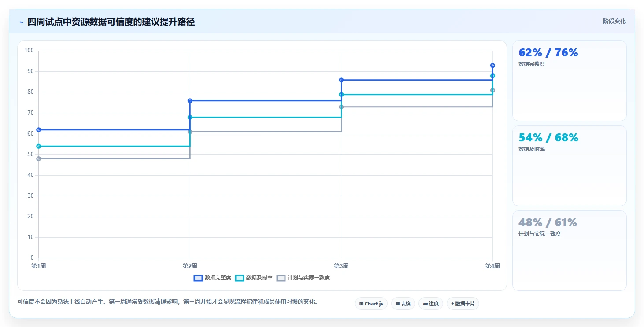Image resolution: width=644 pixels, height=327 pixels.
Task: Click 计划与实际一致度 point at 第1周 (48)
Action: (38, 158)
